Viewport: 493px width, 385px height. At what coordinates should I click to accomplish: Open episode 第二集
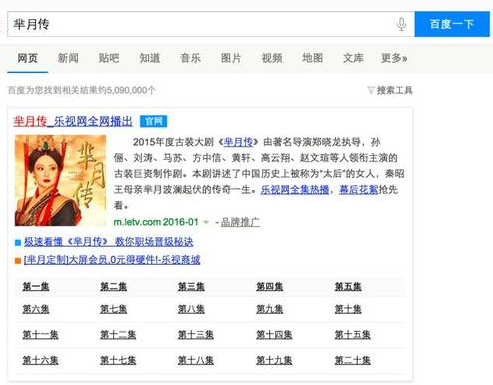pyautogui.click(x=113, y=286)
